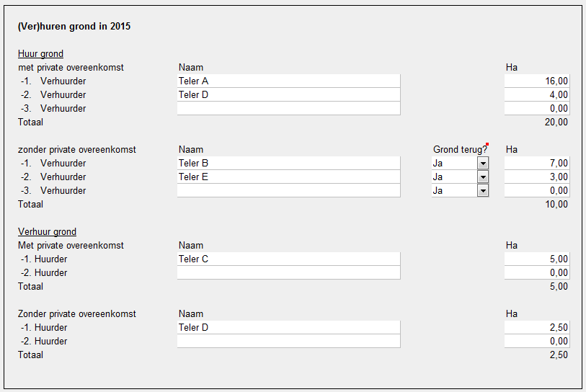The width and height of the screenshot is (586, 392).
Task: Open the Grond terug dropdown for Teler B
Action: tap(483, 164)
